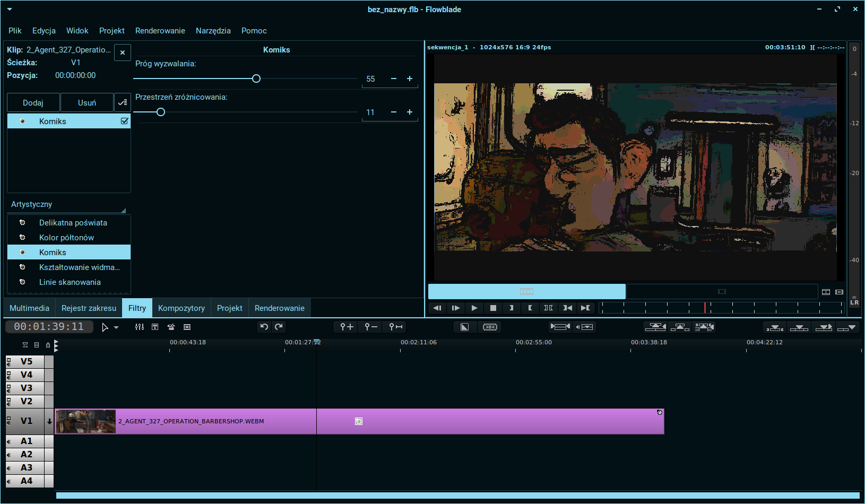Screen dimensions: 865x504
Task: Click the append clip icon
Action: (x=846, y=327)
